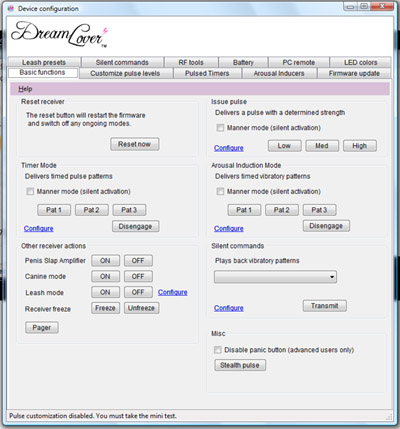The height and width of the screenshot is (429, 400).
Task: Select the Basic functions tab
Action: [x=43, y=73]
